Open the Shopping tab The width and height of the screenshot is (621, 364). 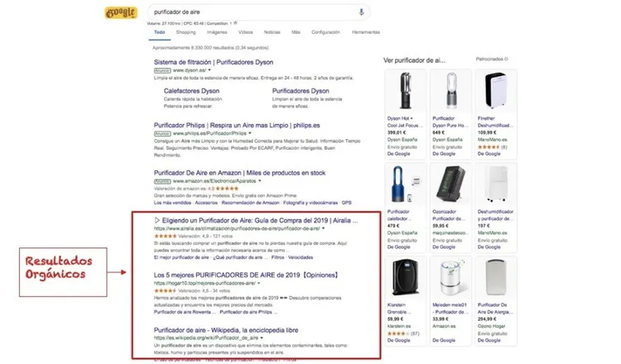[x=185, y=32]
